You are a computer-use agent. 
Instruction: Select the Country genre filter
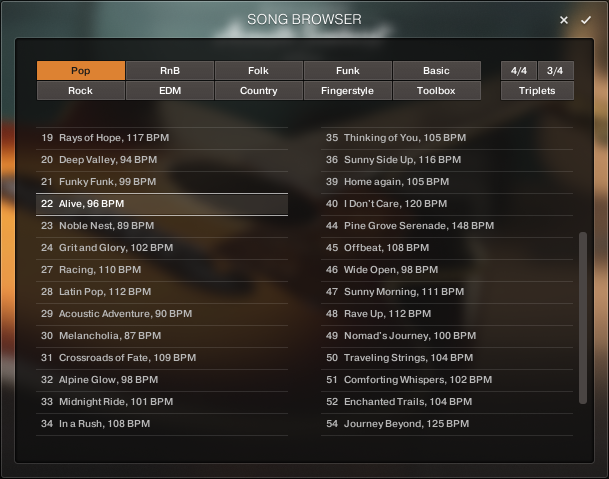pos(259,91)
